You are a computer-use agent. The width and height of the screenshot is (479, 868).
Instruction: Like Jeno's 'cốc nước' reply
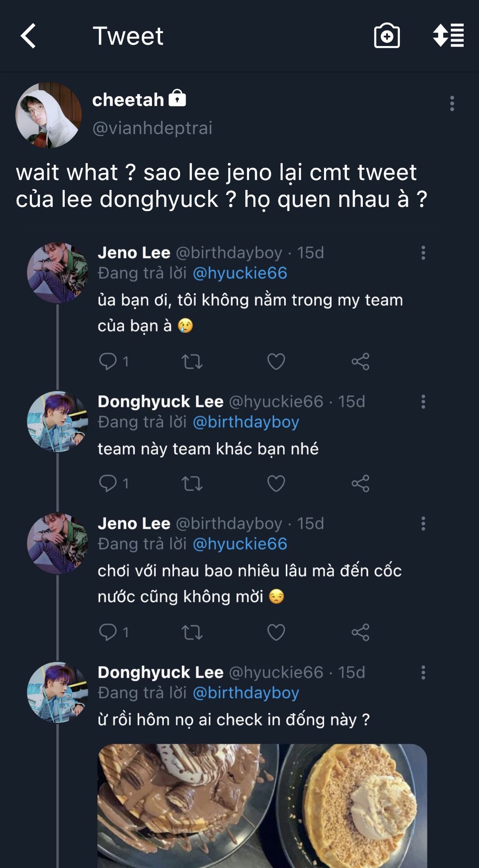pos(276,632)
